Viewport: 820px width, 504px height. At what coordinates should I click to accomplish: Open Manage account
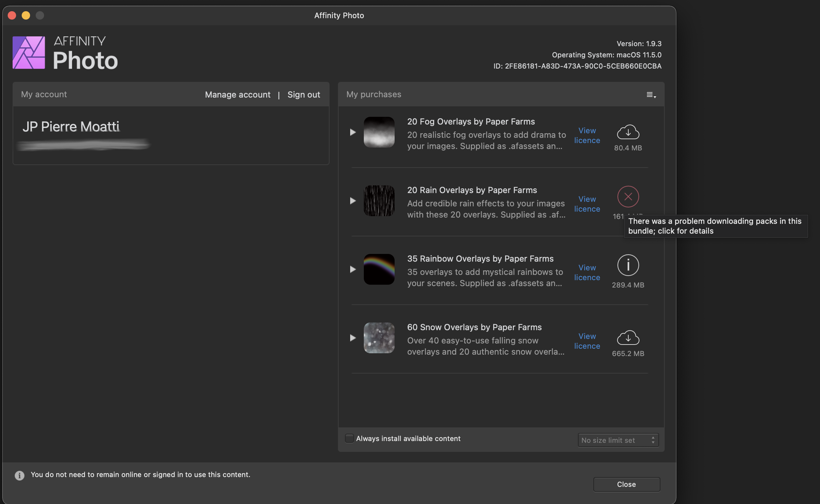(238, 95)
